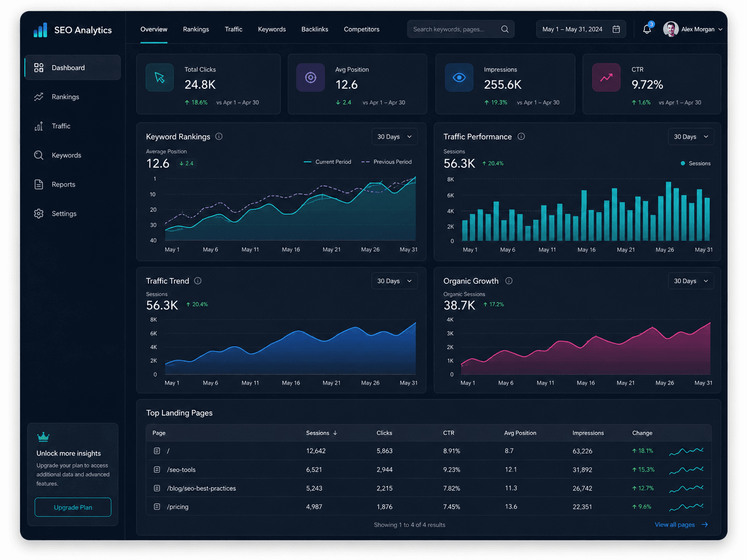
Task: Open the /pricing page row
Action: pyautogui.click(x=429, y=507)
